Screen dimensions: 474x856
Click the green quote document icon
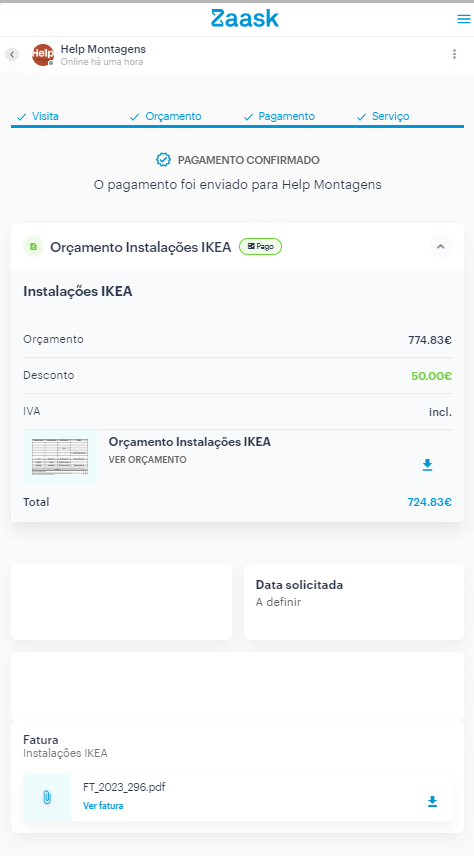33,247
